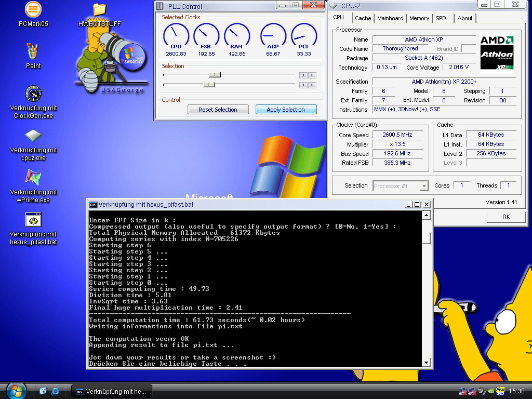Select the Paint desktop icon
This screenshot has height=399, width=532.
tap(33, 51)
